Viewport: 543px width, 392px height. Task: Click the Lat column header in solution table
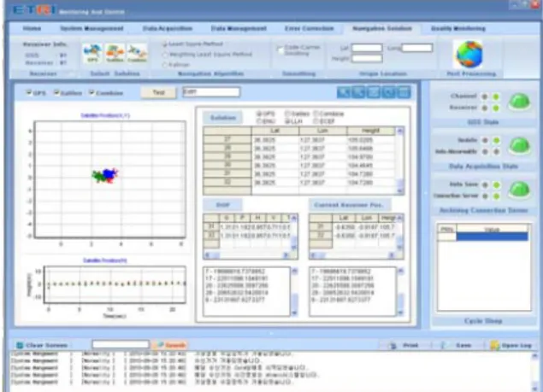pos(275,131)
